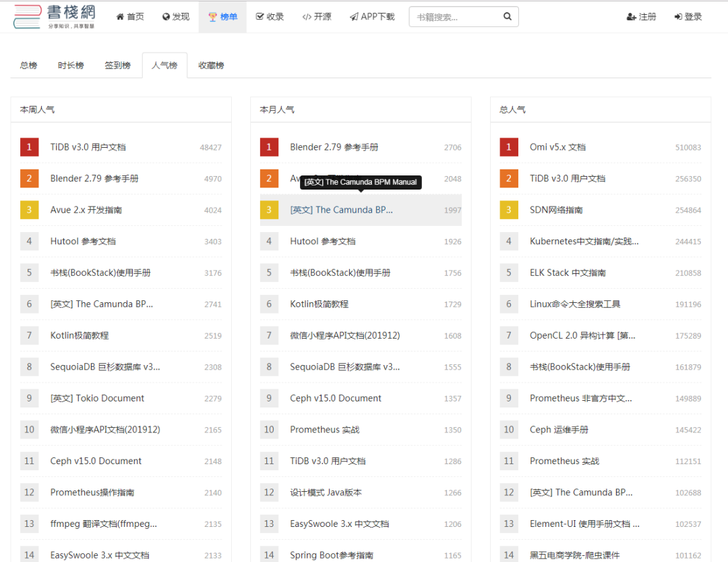The width and height of the screenshot is (728, 562).
Task: Open Kubernetes中文指南/实践 entry
Action: click(x=584, y=242)
